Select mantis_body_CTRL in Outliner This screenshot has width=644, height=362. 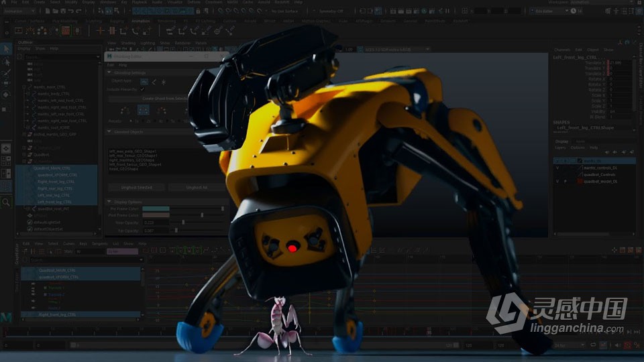point(54,94)
